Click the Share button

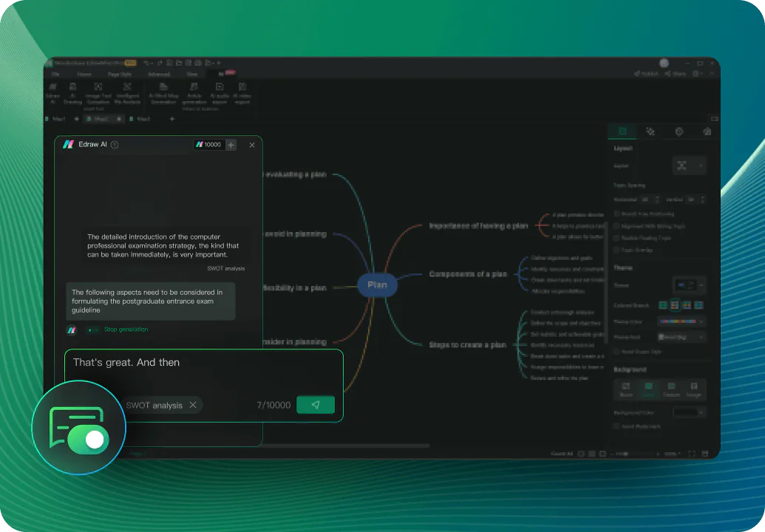676,74
